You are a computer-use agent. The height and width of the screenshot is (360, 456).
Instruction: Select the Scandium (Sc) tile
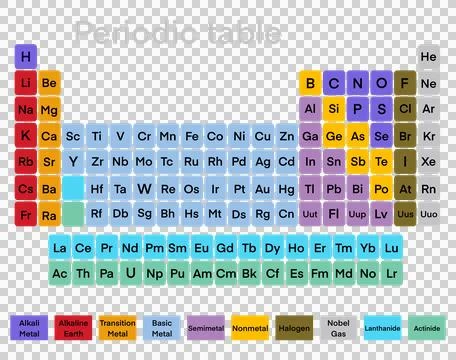73,135
